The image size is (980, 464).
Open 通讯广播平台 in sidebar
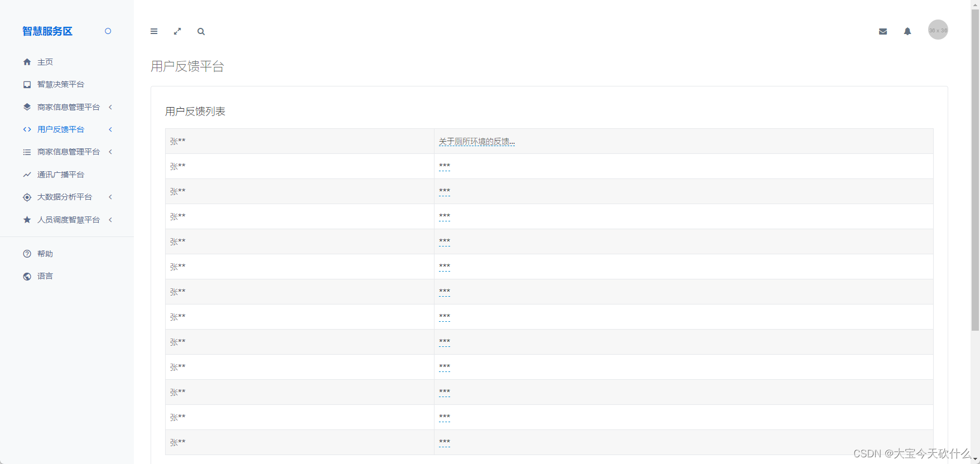coord(61,175)
